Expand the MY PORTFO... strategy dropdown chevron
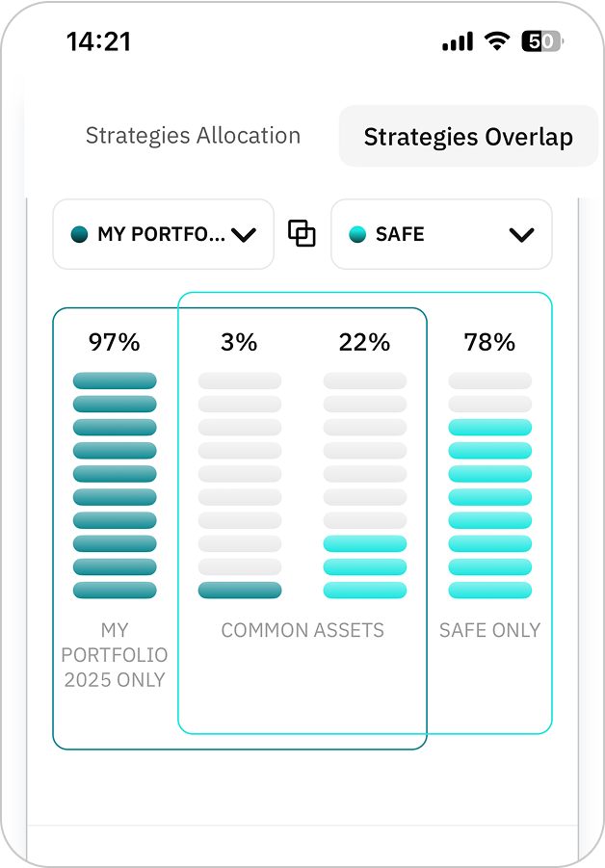The image size is (605, 868). click(244, 234)
